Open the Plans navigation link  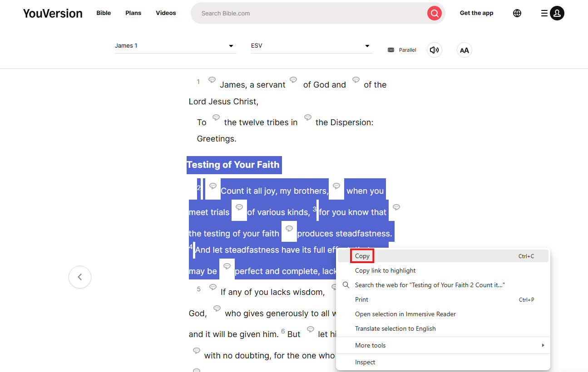[133, 13]
